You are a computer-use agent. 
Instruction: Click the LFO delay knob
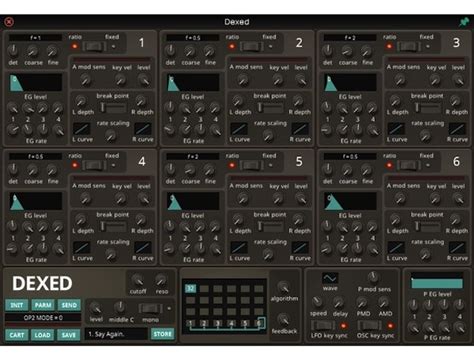[339, 302]
